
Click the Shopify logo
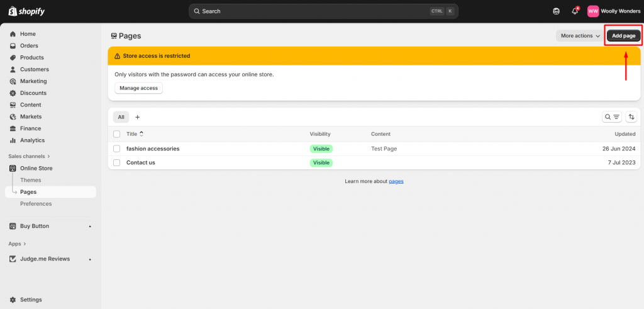pyautogui.click(x=26, y=11)
